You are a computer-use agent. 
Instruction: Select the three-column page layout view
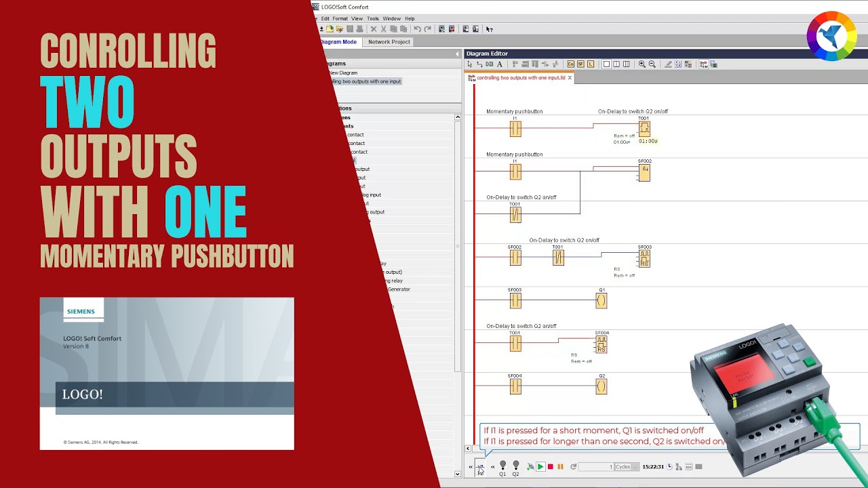click(x=626, y=64)
